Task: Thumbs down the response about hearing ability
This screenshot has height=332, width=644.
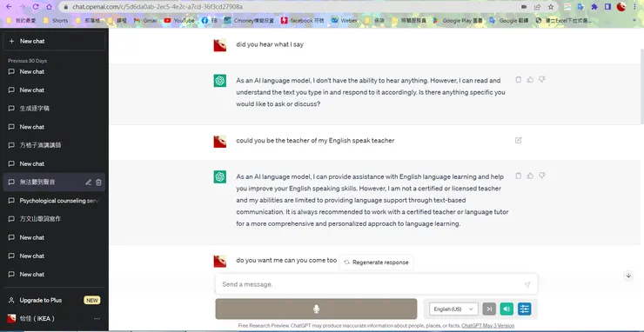Action: (x=542, y=80)
